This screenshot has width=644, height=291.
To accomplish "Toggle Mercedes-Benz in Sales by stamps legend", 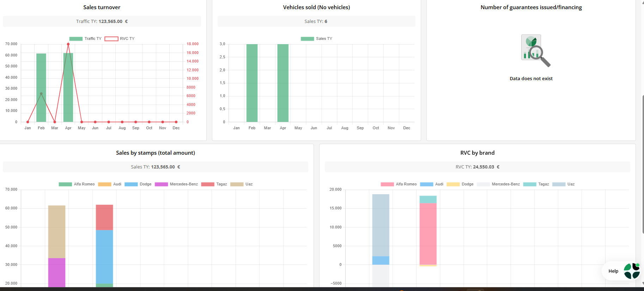I will point(176,184).
